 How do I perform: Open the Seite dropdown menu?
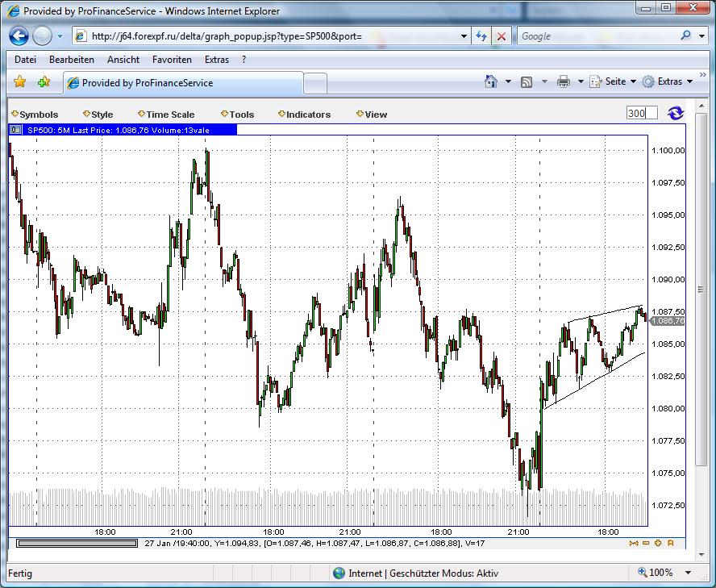pyautogui.click(x=613, y=81)
